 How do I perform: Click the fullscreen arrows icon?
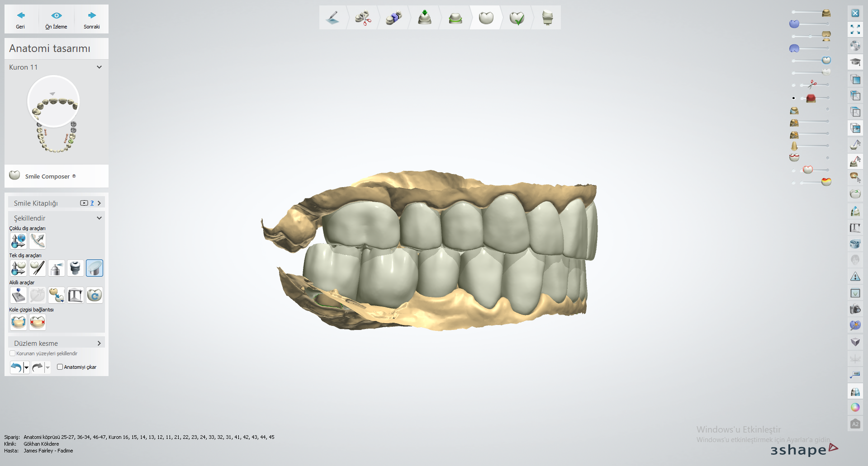click(855, 29)
